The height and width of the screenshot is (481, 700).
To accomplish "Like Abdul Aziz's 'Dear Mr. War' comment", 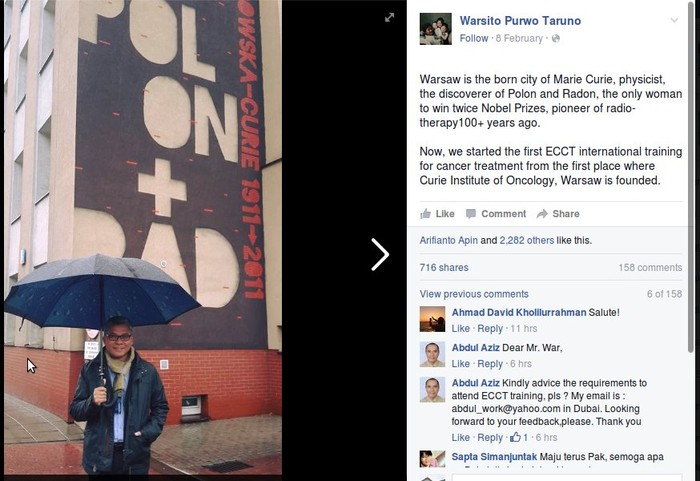I will tap(460, 364).
